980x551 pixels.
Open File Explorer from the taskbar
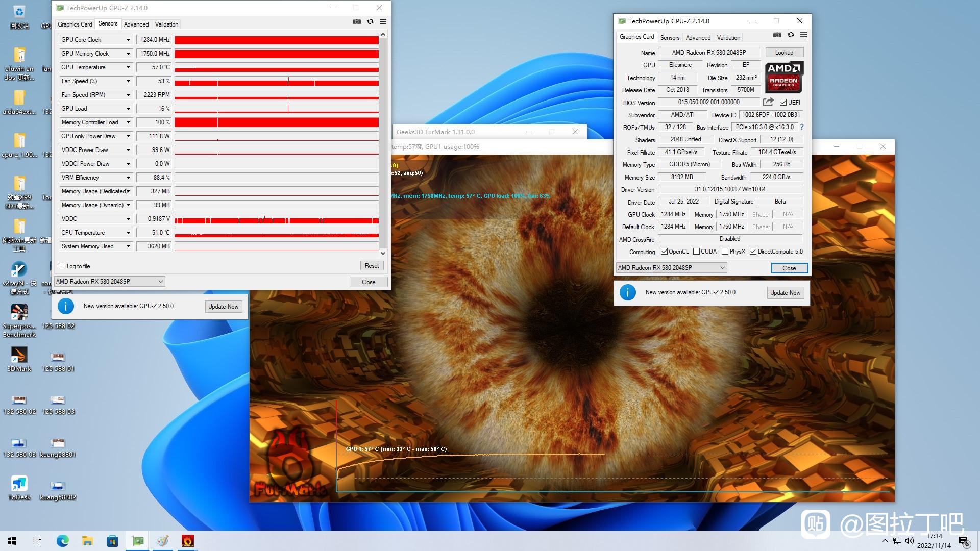pyautogui.click(x=87, y=541)
